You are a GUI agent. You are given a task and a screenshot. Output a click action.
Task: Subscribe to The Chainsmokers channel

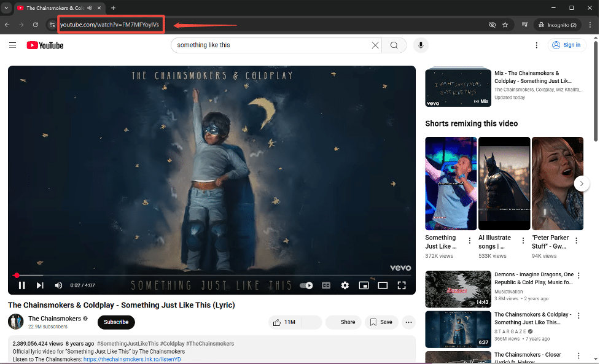click(x=115, y=322)
